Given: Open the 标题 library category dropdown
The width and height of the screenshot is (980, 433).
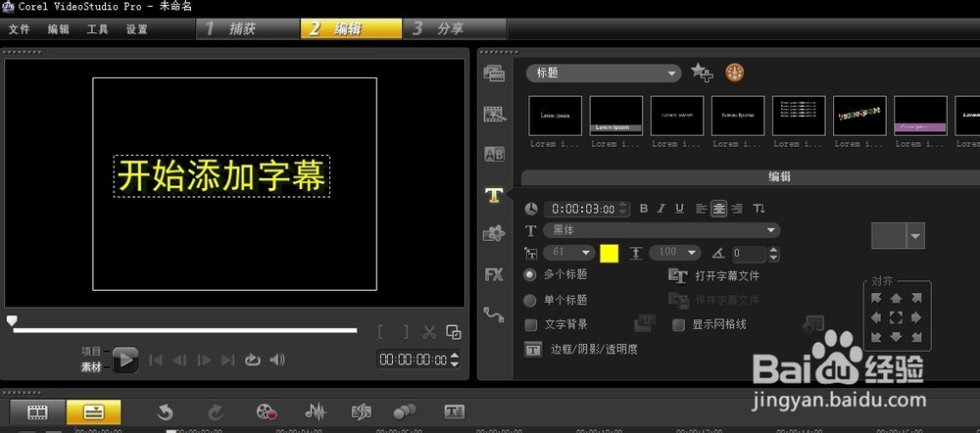Looking at the screenshot, I should click(603, 73).
